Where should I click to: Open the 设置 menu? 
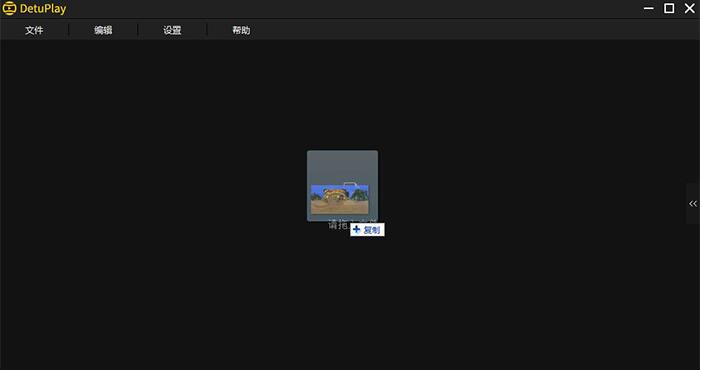pyautogui.click(x=172, y=30)
